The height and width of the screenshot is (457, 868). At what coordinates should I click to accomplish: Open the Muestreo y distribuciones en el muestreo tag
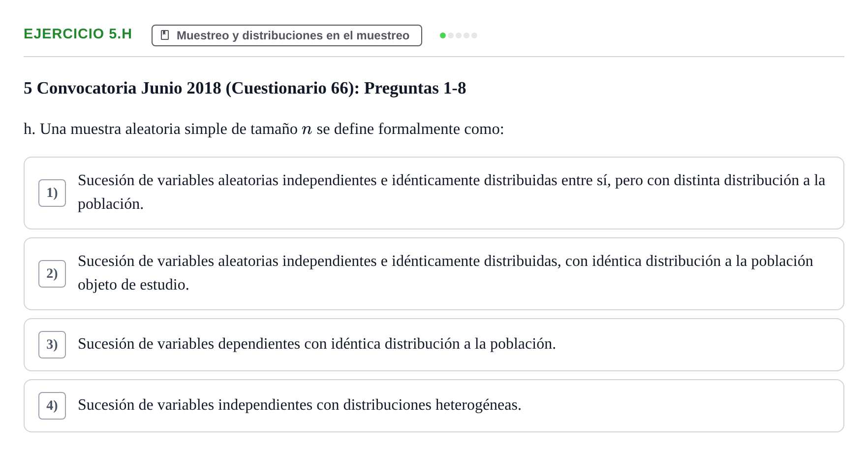tap(287, 35)
